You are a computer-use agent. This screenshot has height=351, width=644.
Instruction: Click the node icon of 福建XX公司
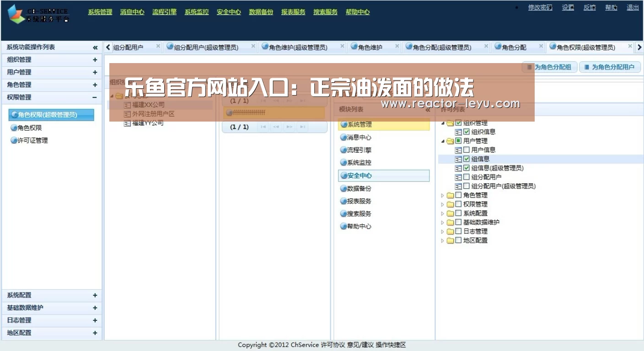coord(128,105)
